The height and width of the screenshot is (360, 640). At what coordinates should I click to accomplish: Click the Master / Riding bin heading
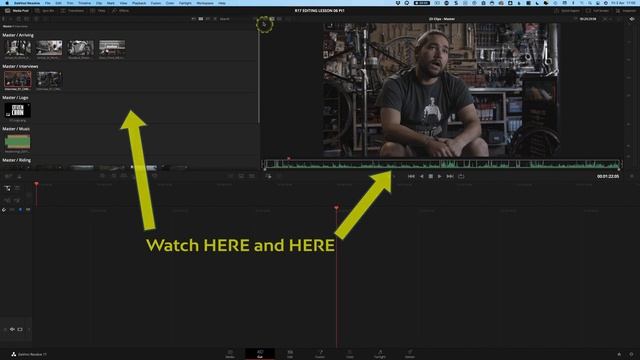(x=16, y=160)
